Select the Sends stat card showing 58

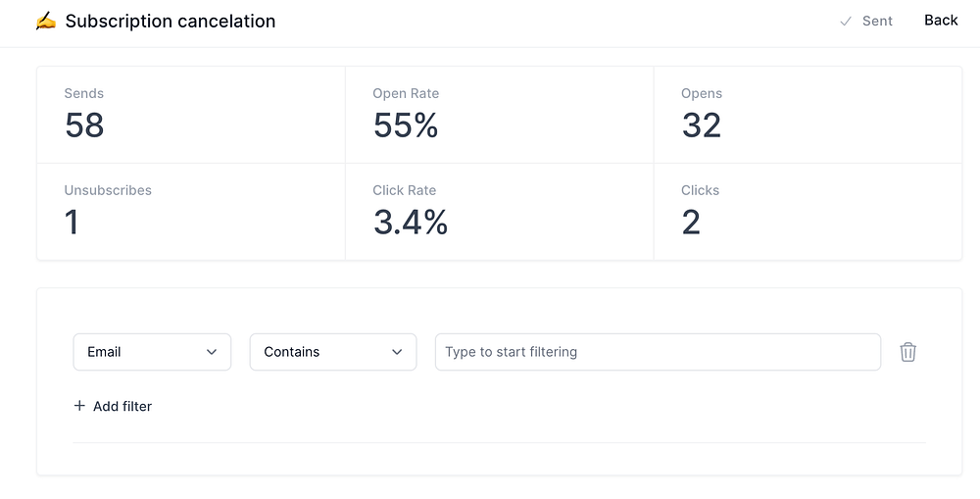pos(191,115)
